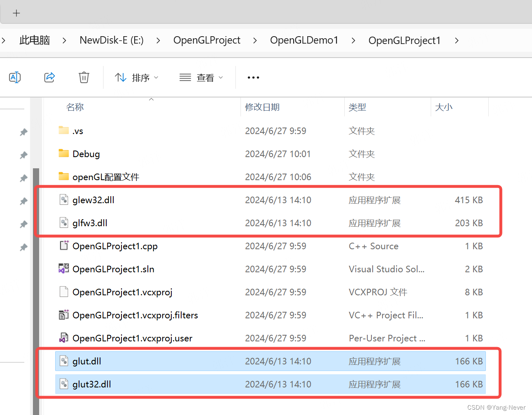Select the OpenGLProject1.sln solution icon

tap(64, 269)
